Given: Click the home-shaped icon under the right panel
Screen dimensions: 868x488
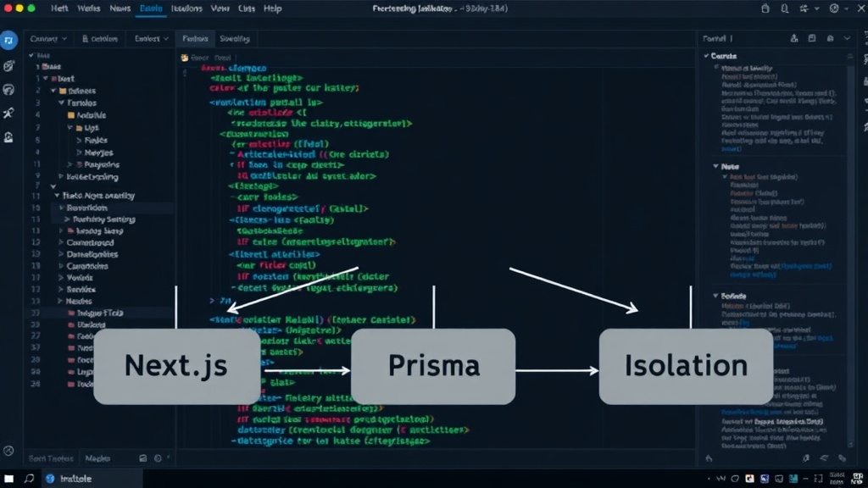Looking at the screenshot, I should tap(709, 458).
